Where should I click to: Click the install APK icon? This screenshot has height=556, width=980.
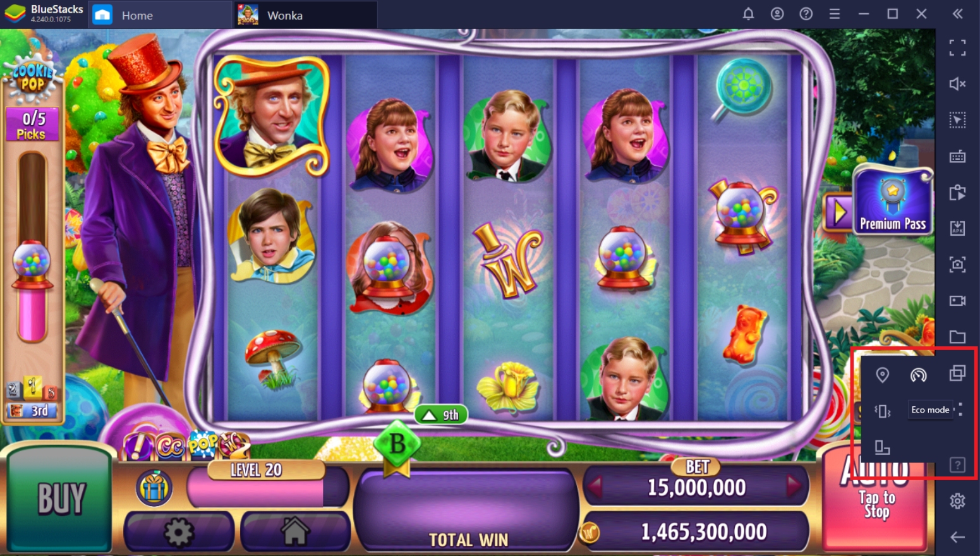[957, 228]
